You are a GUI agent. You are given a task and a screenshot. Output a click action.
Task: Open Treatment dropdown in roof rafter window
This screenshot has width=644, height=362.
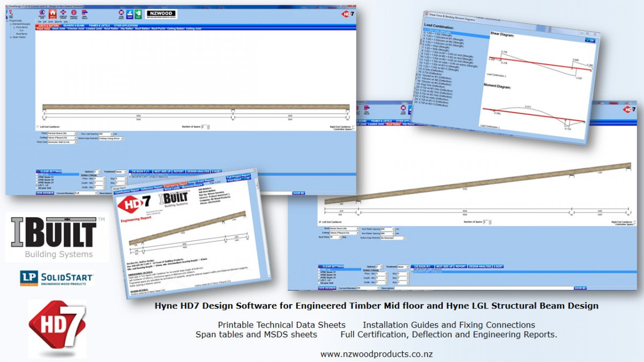[x=403, y=267]
